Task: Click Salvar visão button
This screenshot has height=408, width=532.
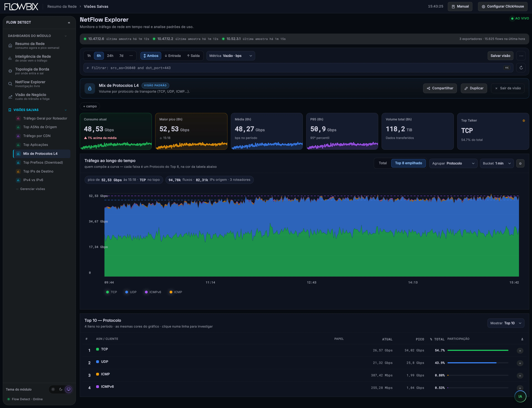Action: tap(500, 56)
